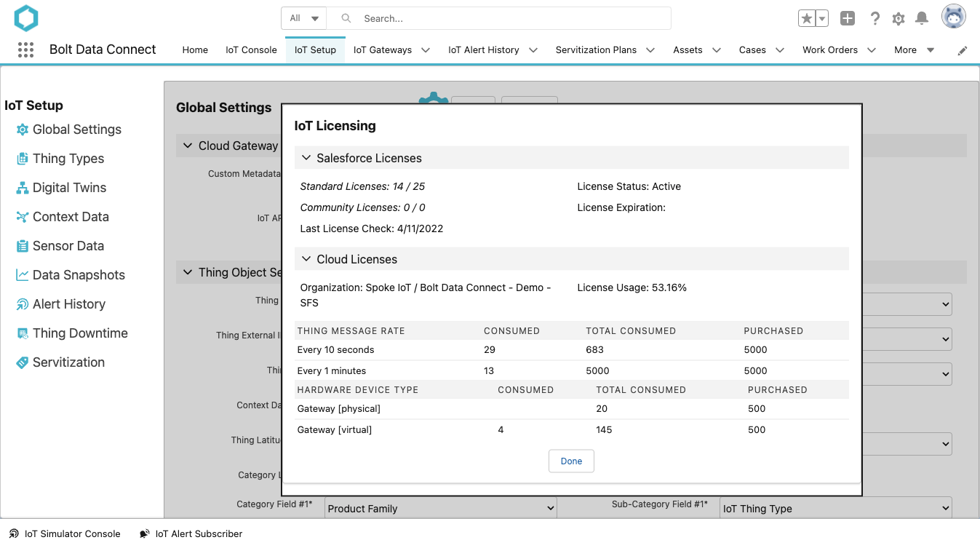Open the Servitization Plans tab

pos(596,50)
